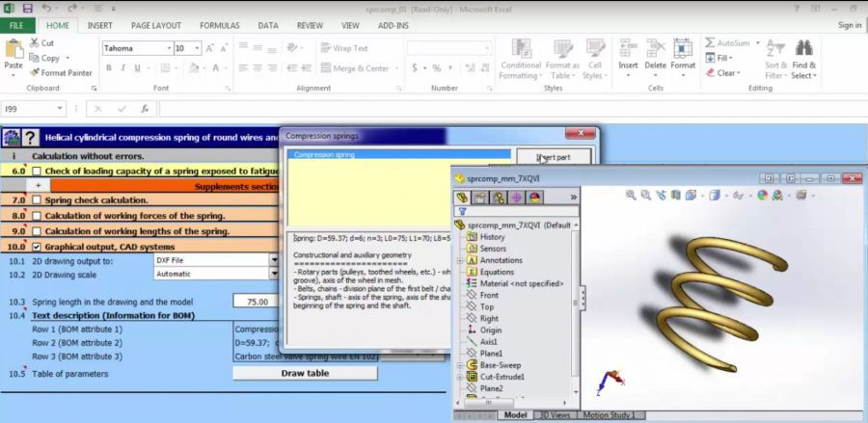
Task: Toggle Wrap Text in Alignment group
Action: 343,48
